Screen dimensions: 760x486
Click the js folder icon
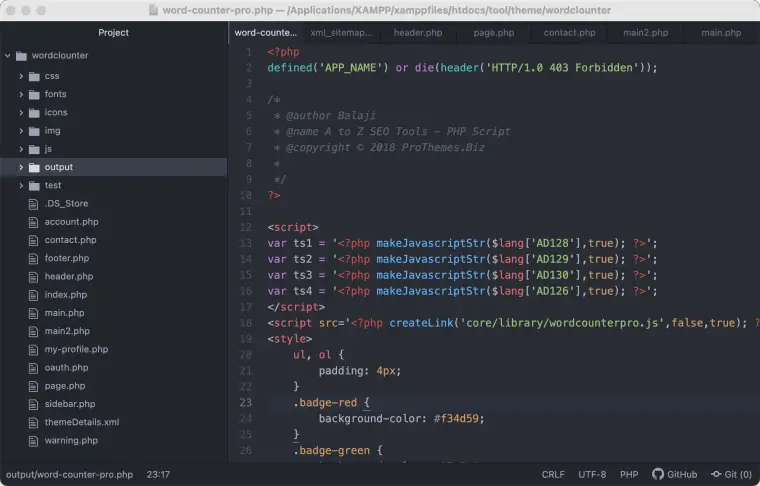[34, 149]
